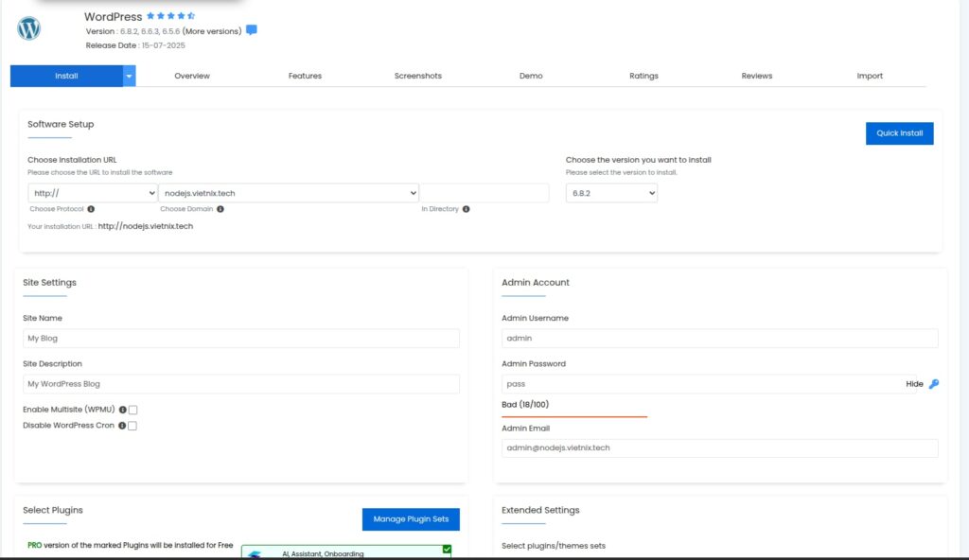Click info icon beside Enable Multisite (WPMU)
This screenshot has width=969, height=560.
[x=123, y=410]
